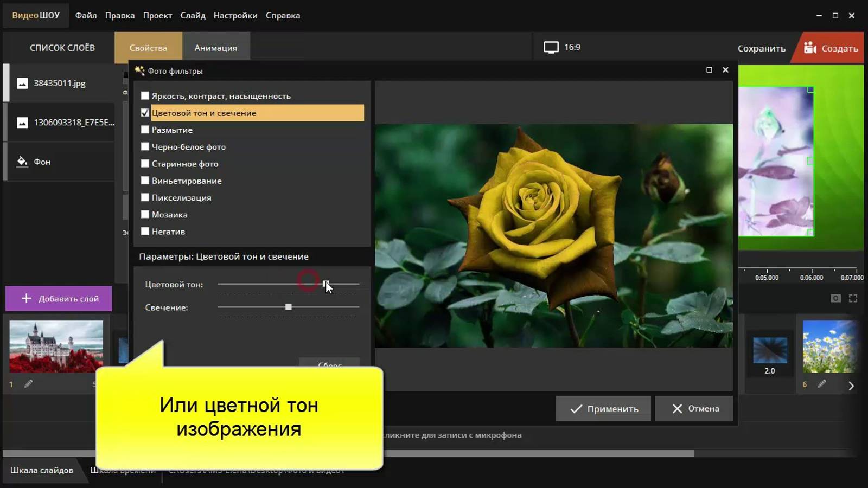Switch to the Анимация tab

[215, 48]
